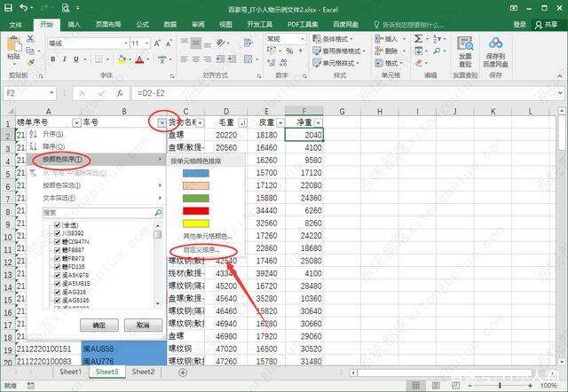
Task: Toggle the (全选) select all checkbox
Action: pos(58,225)
